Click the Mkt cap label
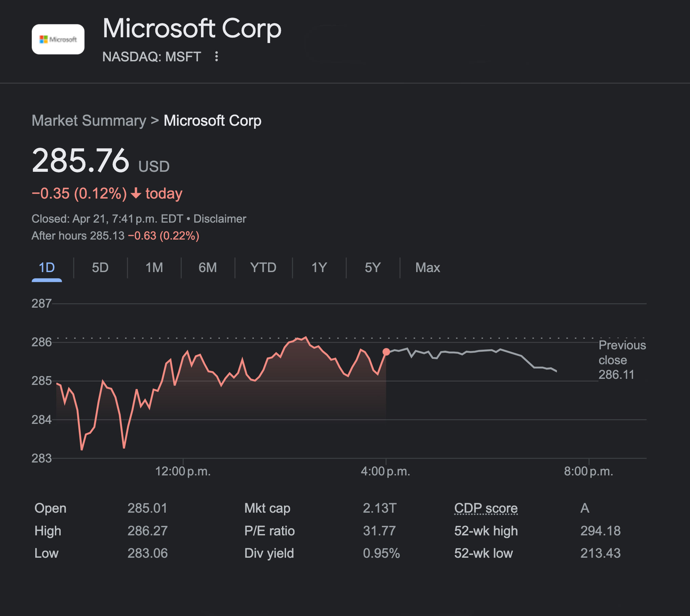The width and height of the screenshot is (690, 616). tap(267, 508)
